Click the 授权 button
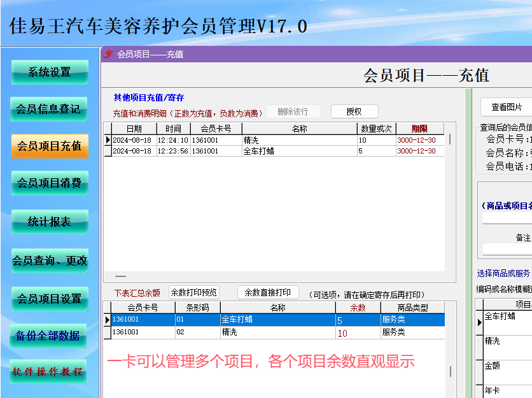The image size is (532, 398). click(354, 111)
